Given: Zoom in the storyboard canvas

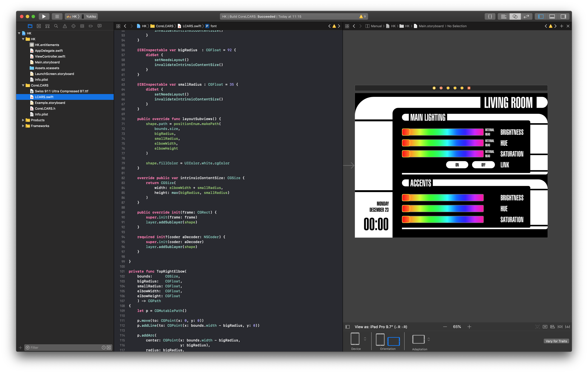Looking at the screenshot, I should coord(469,327).
